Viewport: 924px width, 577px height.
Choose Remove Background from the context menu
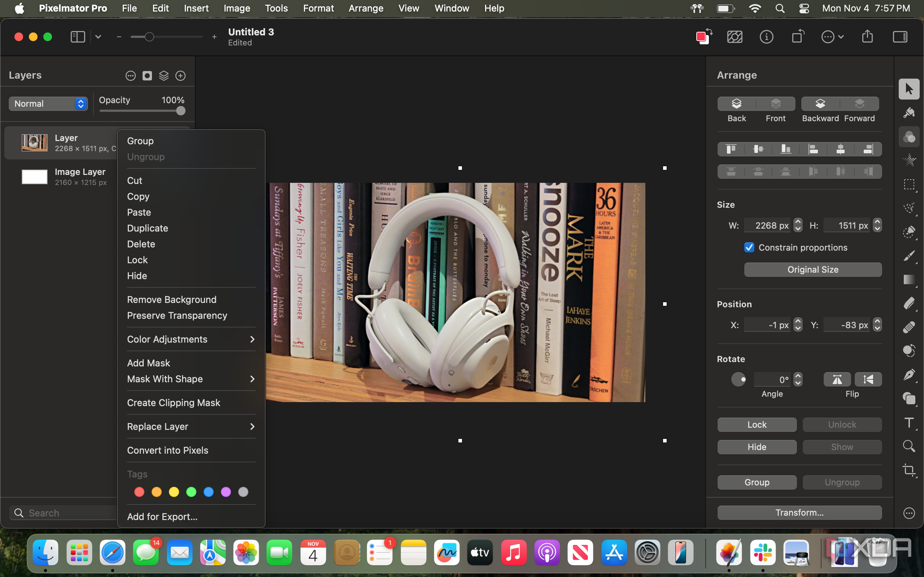click(171, 300)
